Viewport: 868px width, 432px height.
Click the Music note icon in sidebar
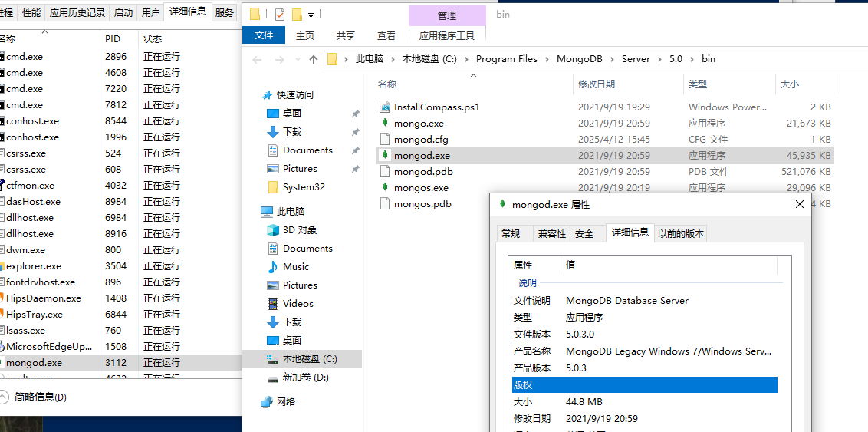tap(272, 267)
